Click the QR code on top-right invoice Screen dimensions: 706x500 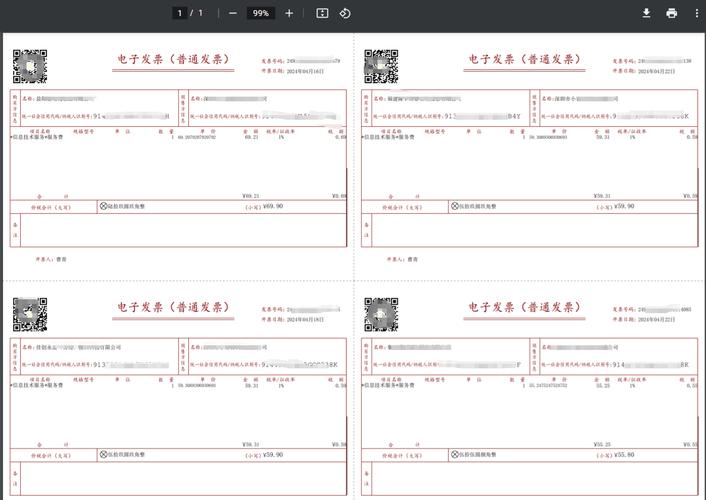click(x=380, y=66)
